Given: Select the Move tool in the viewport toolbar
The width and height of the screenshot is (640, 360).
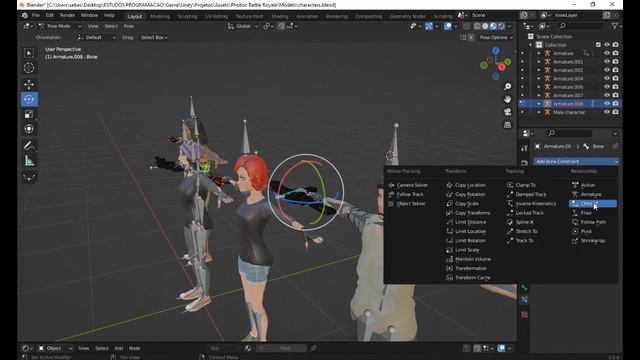Looking at the screenshot, I should [29, 84].
